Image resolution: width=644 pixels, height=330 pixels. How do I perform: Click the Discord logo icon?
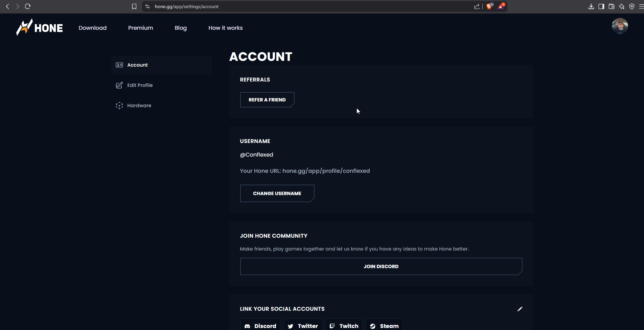pos(247,326)
